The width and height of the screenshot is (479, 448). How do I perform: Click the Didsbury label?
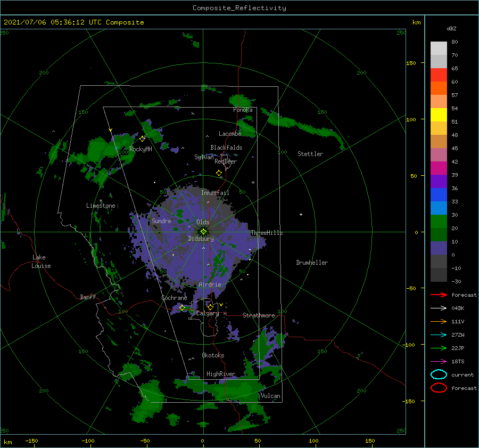click(201, 239)
